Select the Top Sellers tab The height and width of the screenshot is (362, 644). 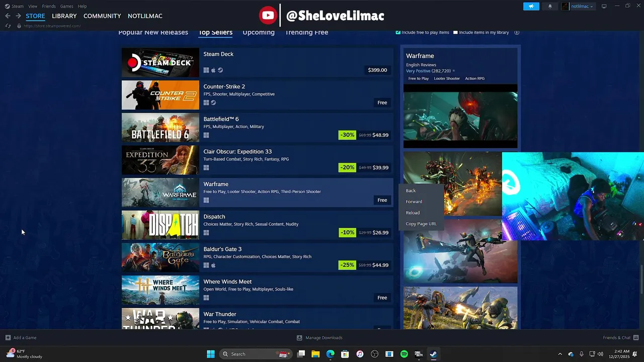(215, 32)
